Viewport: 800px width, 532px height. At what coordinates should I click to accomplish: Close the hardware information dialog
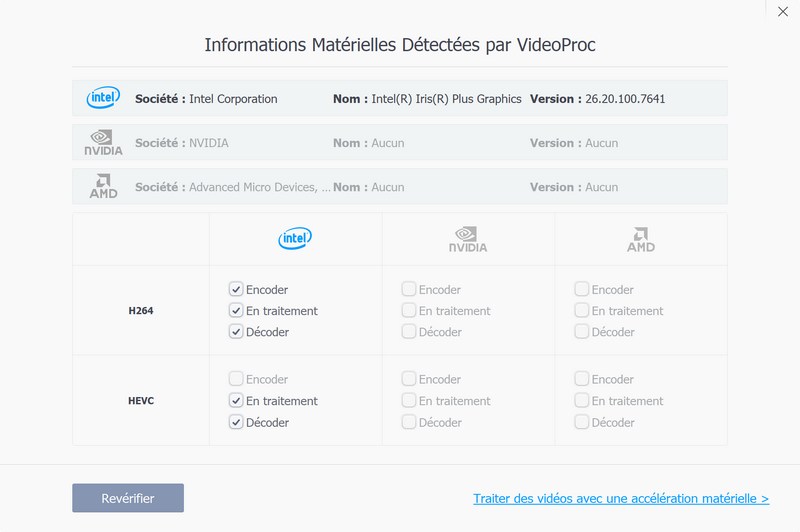click(x=783, y=11)
